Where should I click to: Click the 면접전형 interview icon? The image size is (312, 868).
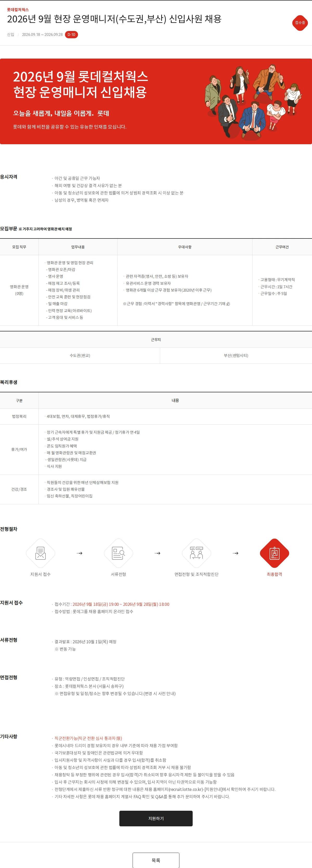point(197,553)
